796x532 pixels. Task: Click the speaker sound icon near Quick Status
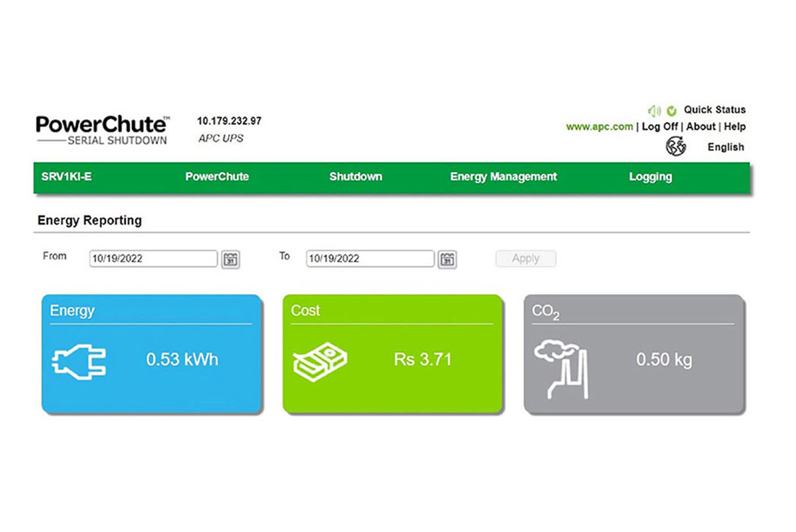(654, 110)
